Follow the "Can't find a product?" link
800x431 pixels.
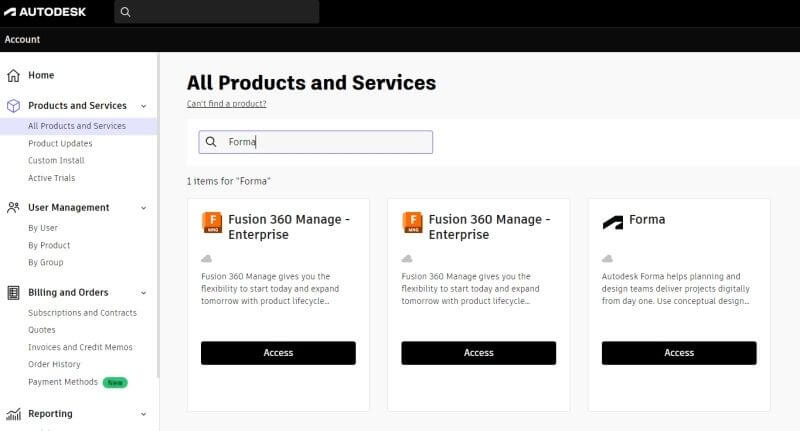226,104
